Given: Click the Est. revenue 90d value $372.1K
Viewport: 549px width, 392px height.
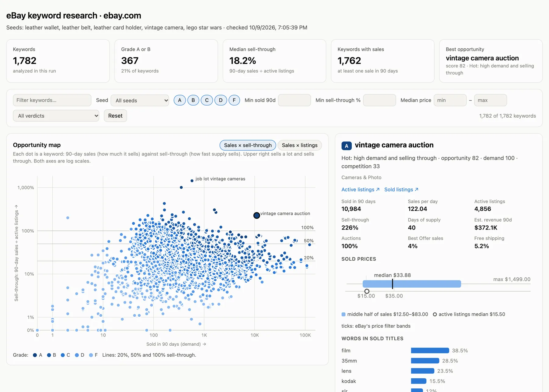Looking at the screenshot, I should [486, 228].
